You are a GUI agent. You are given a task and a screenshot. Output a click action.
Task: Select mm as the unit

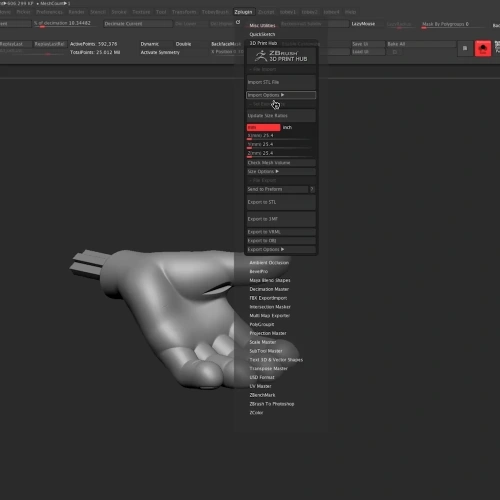click(263, 127)
